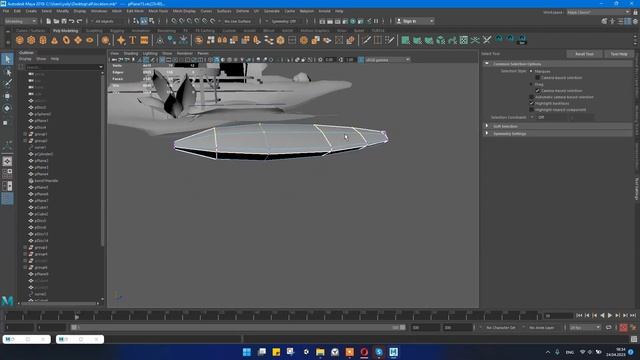Toggle the Auto Keyframe red button
Image resolution: width=640 pixels, height=360 pixels.
pyautogui.click(x=623, y=327)
